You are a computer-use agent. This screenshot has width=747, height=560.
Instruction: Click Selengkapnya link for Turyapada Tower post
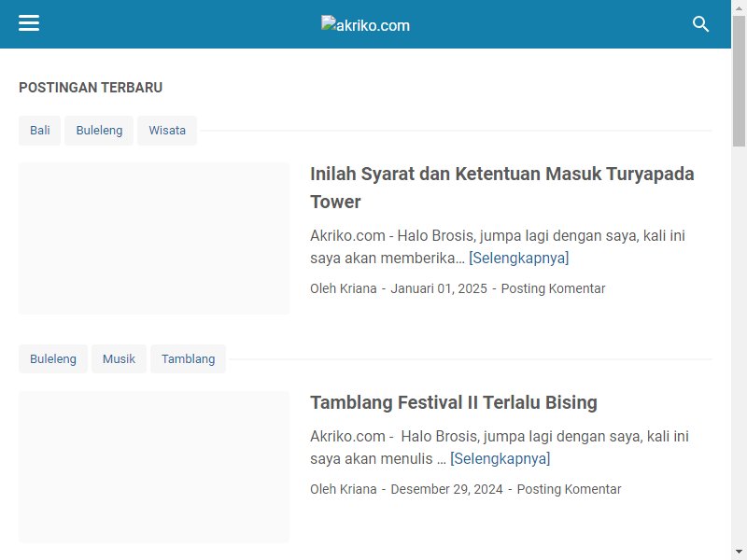tap(519, 259)
